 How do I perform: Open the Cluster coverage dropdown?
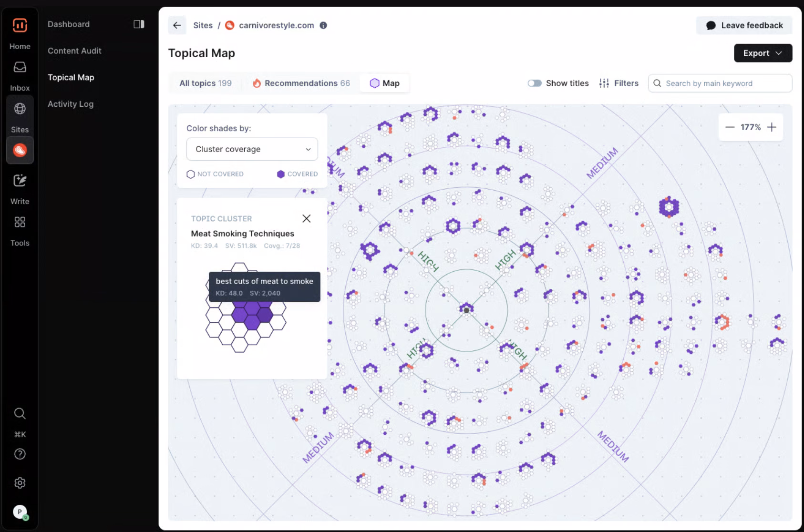[252, 149]
